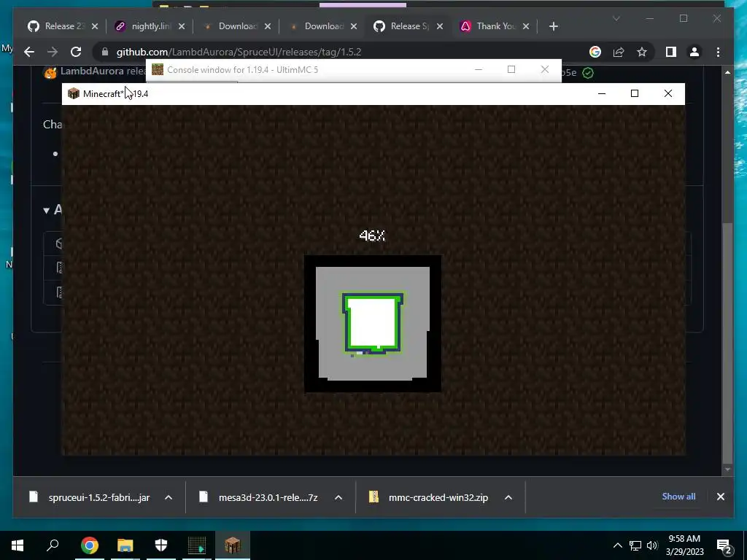The height and width of the screenshot is (560, 747).
Task: Expand options for spruceui-1.5.2 jar download
Action: point(169,497)
